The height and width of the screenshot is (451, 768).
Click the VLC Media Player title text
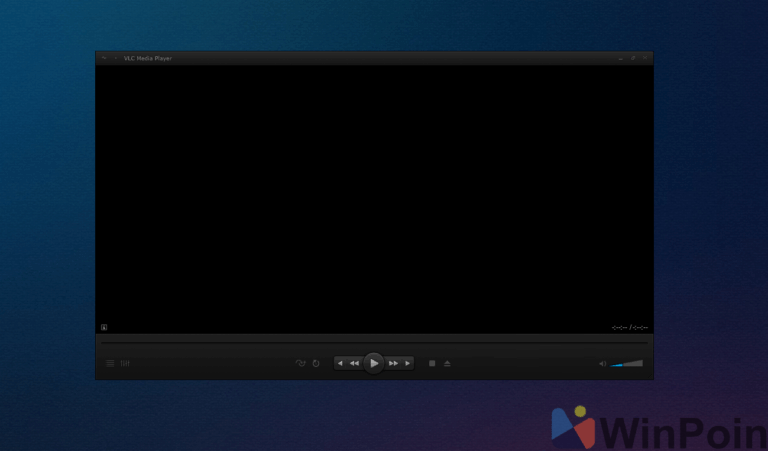click(x=148, y=58)
